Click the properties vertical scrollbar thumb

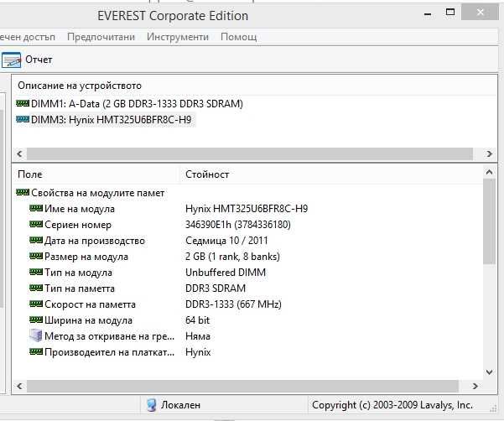tap(489, 221)
